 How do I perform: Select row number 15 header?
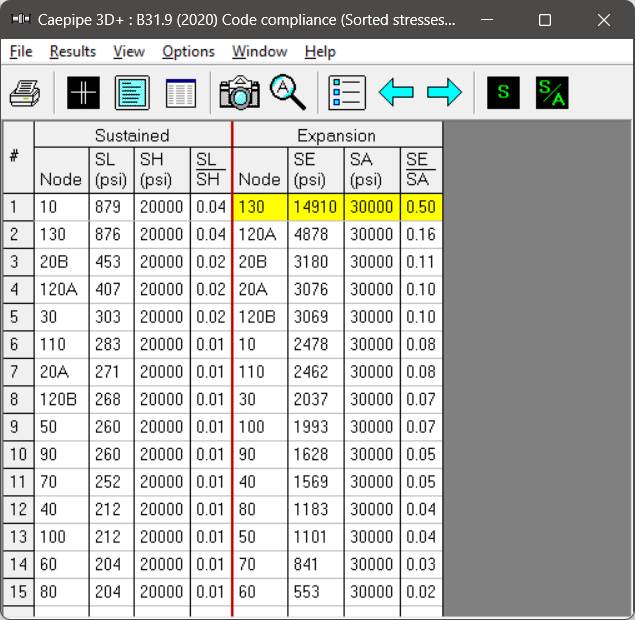[18, 592]
